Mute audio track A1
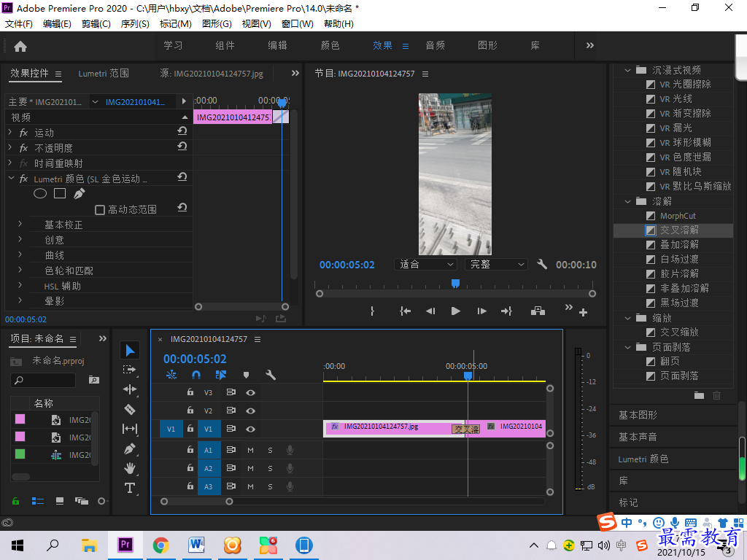Screen dimensions: 747x560 (x=251, y=450)
